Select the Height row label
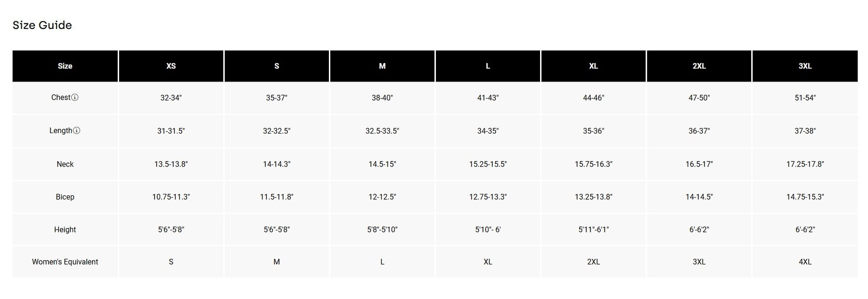Screen dimensions: 868x299 pyautogui.click(x=65, y=230)
